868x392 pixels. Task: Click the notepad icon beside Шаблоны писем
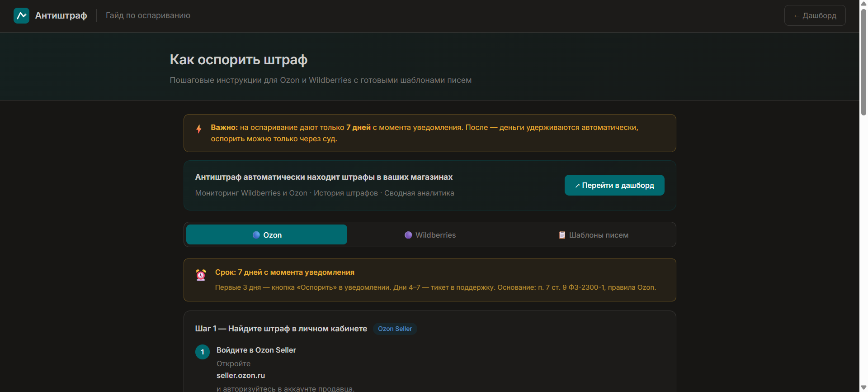tap(562, 235)
